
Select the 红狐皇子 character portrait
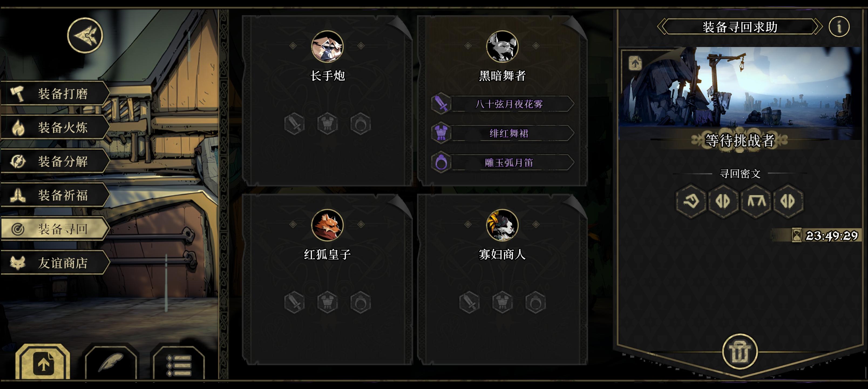pos(327,225)
